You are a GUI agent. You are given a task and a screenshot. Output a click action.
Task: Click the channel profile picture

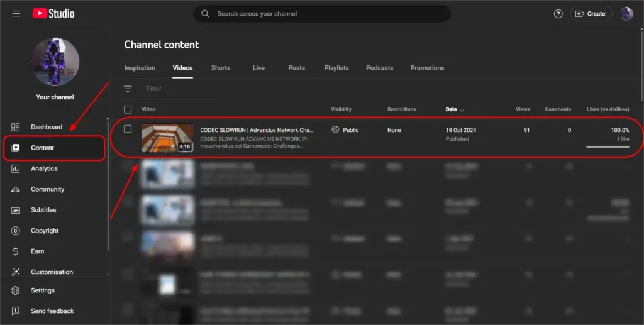pos(55,62)
